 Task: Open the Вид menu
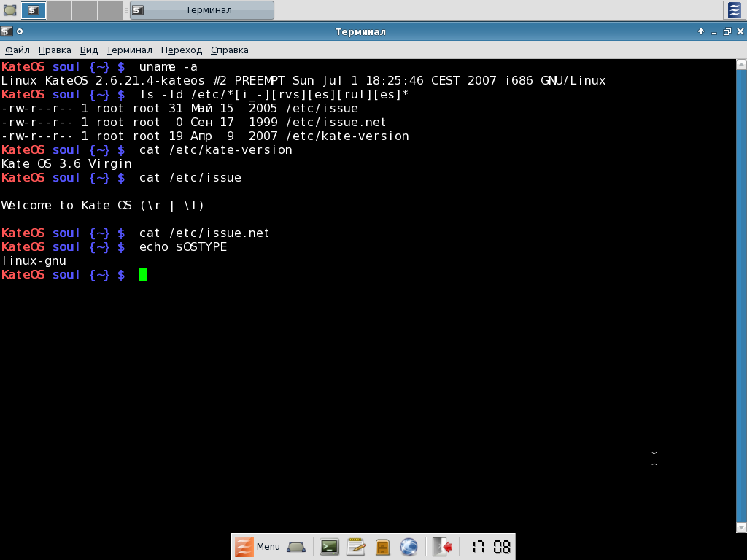(x=88, y=50)
